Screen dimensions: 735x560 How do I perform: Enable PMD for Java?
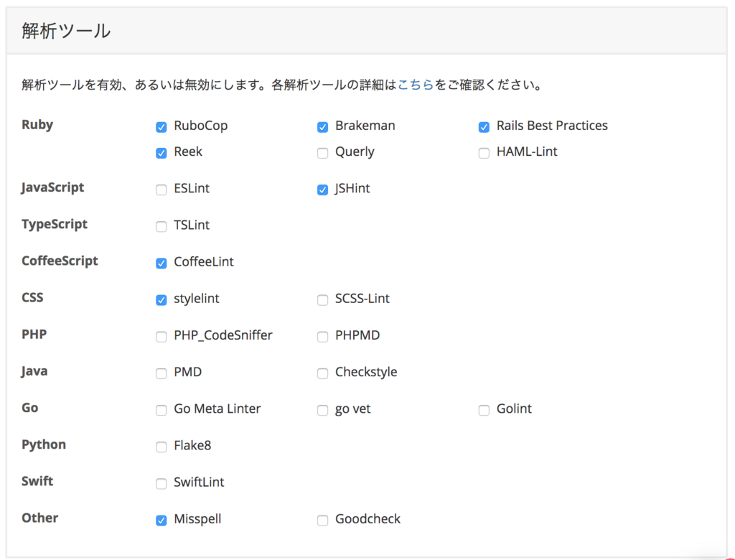pyautogui.click(x=161, y=373)
